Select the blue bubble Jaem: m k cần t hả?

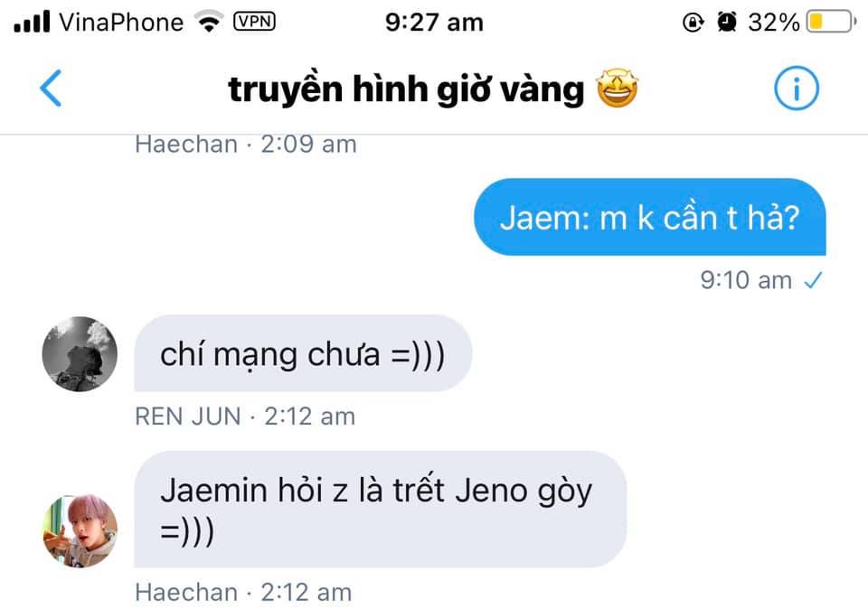click(x=650, y=217)
